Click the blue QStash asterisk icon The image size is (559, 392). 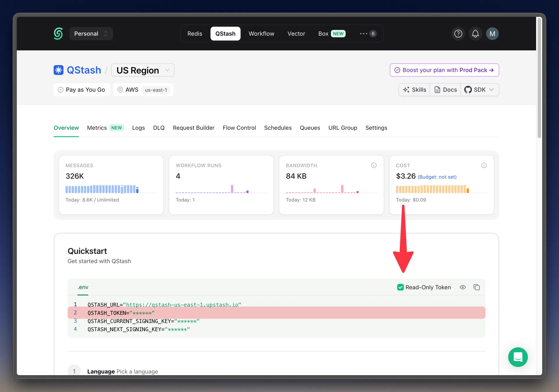pos(59,70)
